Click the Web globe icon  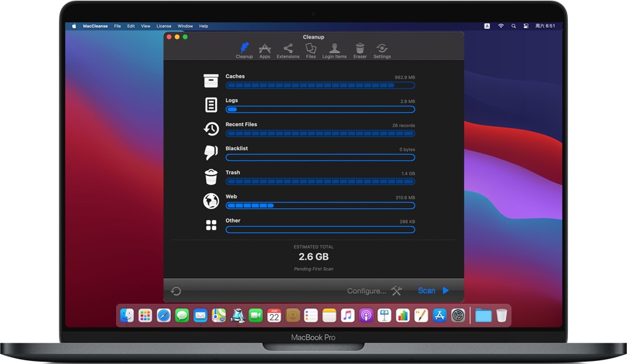click(x=211, y=201)
